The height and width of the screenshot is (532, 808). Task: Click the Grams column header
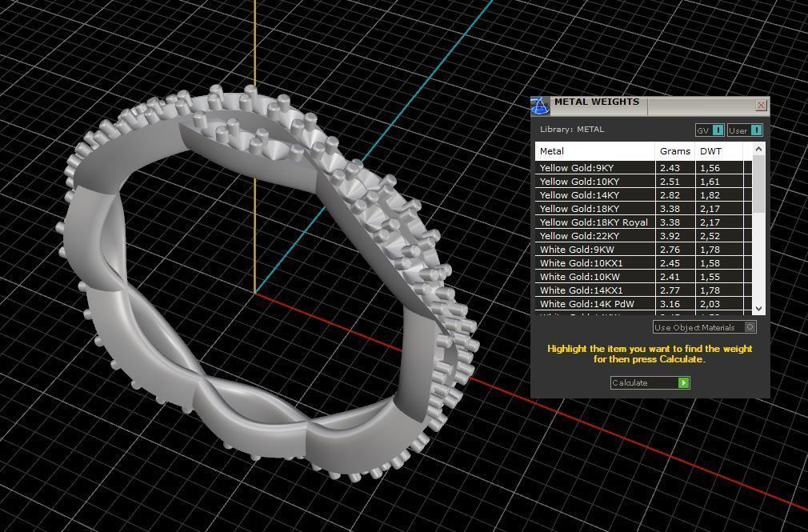point(675,151)
